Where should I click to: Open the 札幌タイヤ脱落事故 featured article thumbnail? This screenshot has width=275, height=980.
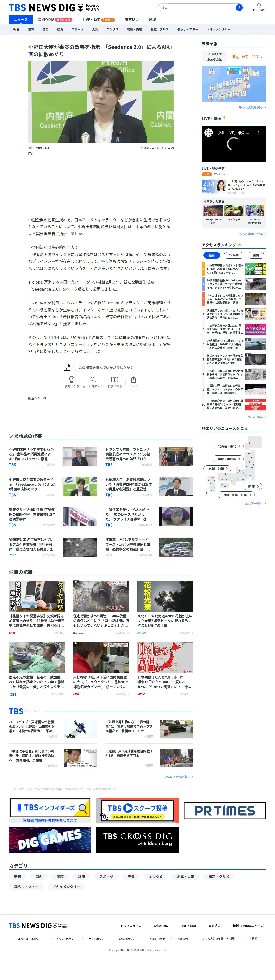click(37, 596)
